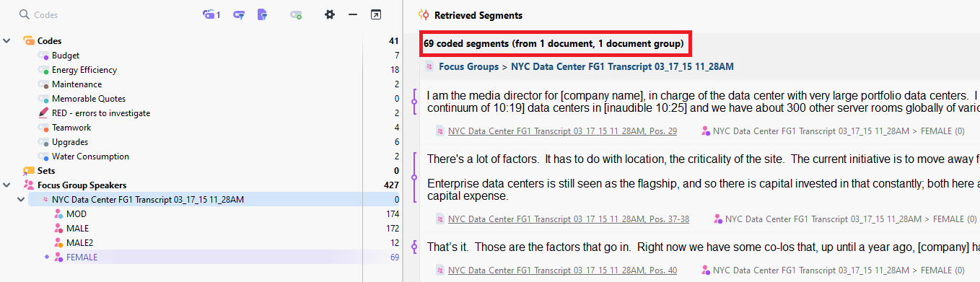Open Codes panel settings gear
The width and height of the screenshot is (980, 282).
coord(330,14)
